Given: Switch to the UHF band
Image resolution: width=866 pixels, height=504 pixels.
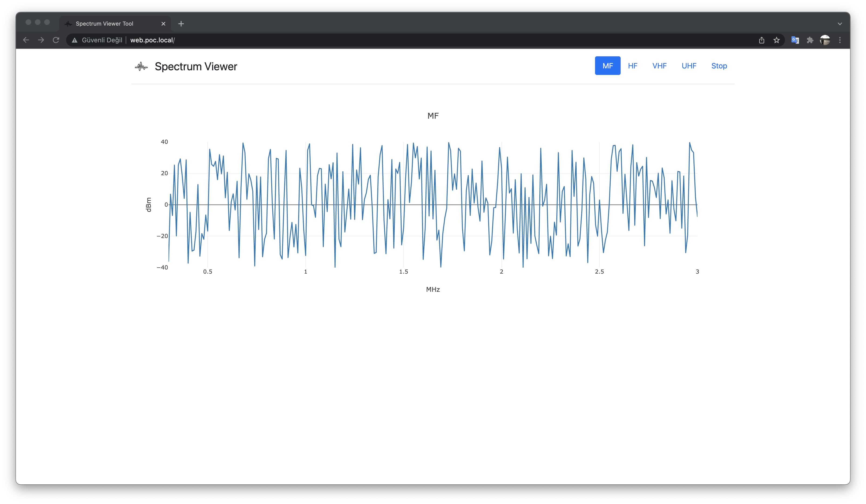Looking at the screenshot, I should (689, 66).
